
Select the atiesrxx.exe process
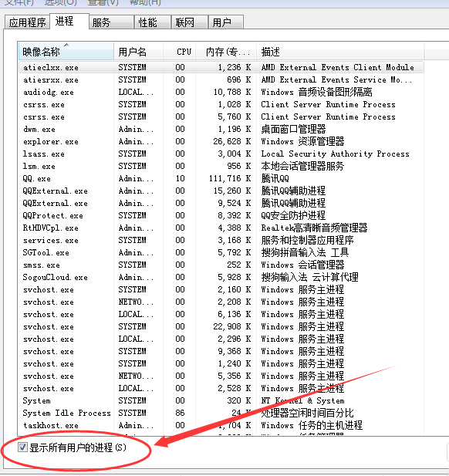click(x=221, y=79)
